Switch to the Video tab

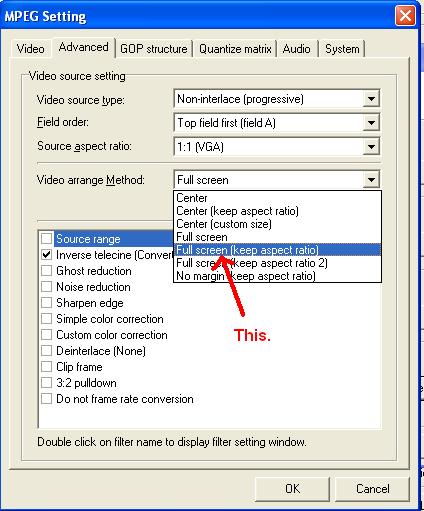pyautogui.click(x=31, y=49)
